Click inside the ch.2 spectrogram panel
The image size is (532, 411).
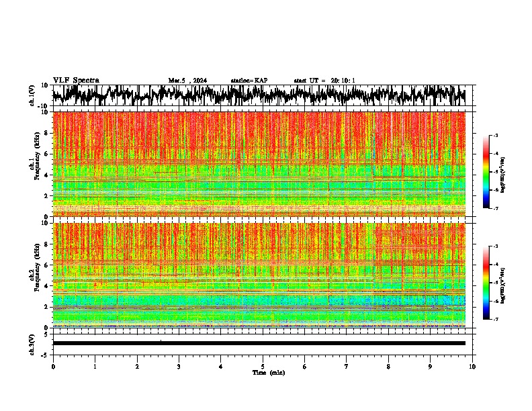(x=259, y=275)
